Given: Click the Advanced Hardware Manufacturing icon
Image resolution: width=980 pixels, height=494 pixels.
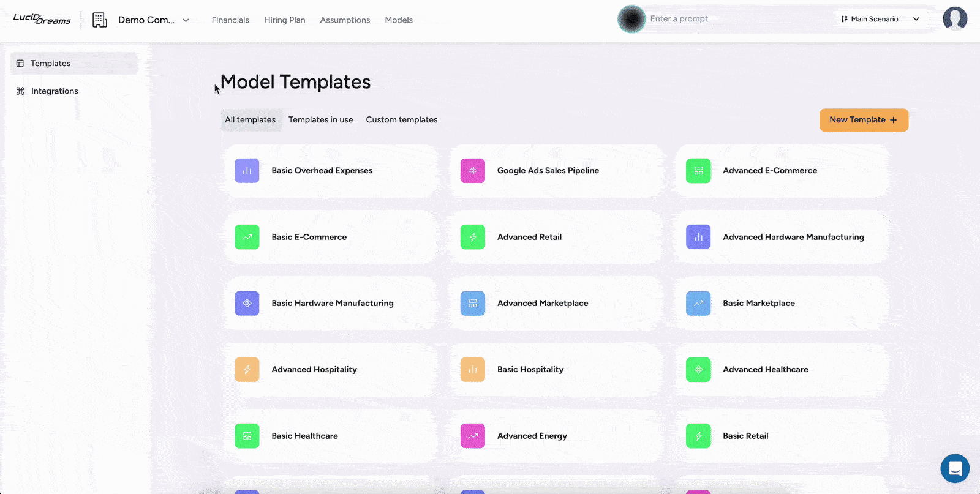Looking at the screenshot, I should pyautogui.click(x=698, y=237).
